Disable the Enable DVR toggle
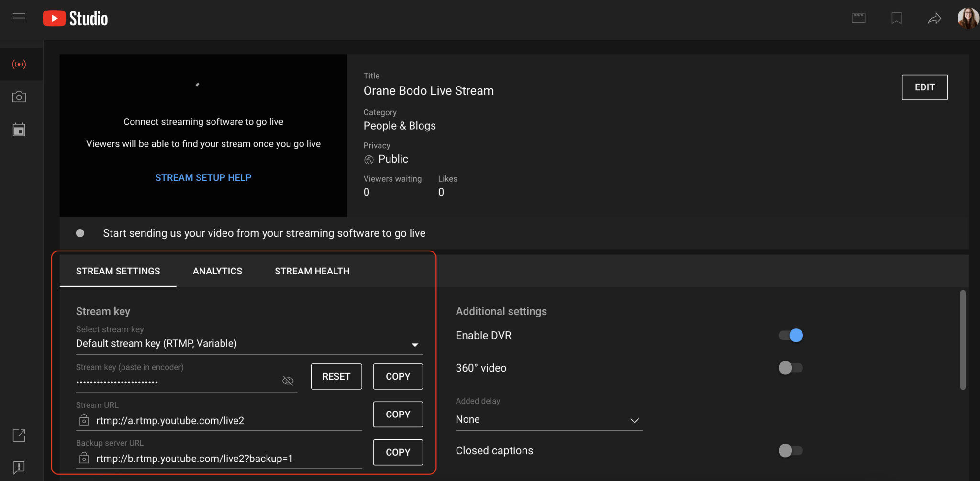This screenshot has height=481, width=980. coord(791,336)
